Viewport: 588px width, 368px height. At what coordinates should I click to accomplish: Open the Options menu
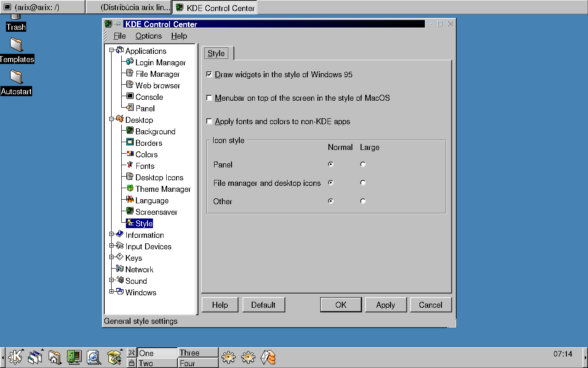pos(148,36)
